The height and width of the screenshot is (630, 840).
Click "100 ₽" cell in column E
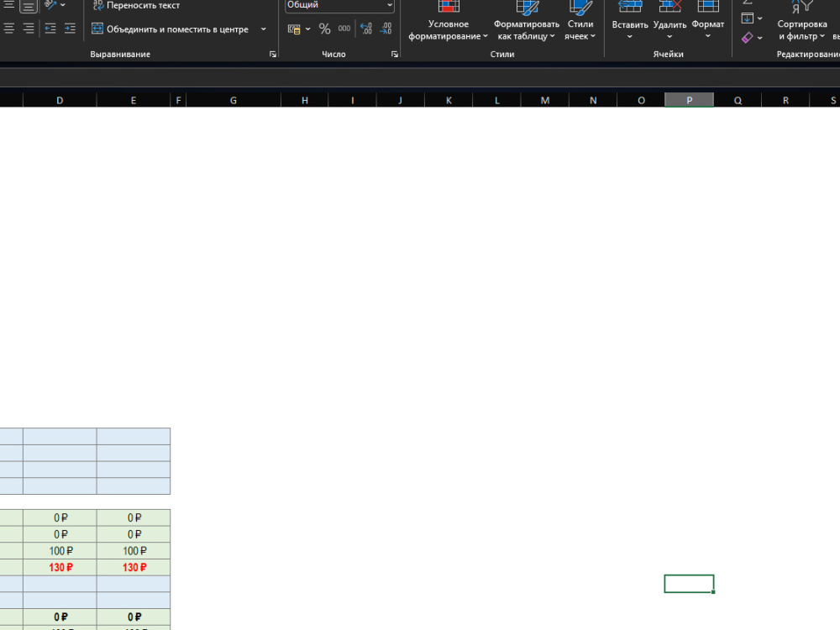tap(134, 551)
